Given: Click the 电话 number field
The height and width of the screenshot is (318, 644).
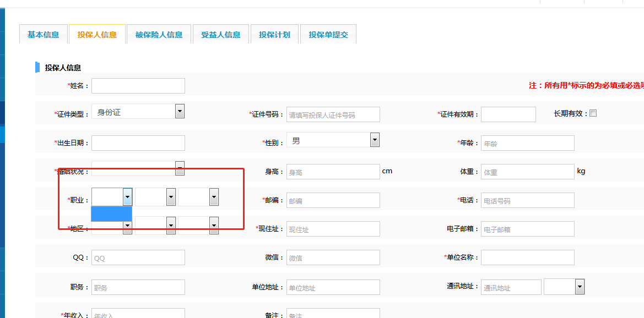Looking at the screenshot, I should pos(528,200).
